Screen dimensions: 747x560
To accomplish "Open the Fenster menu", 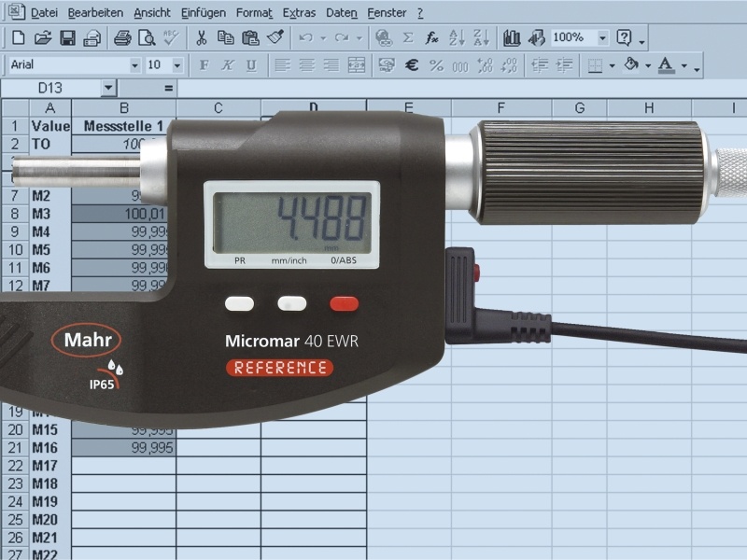I will (387, 13).
